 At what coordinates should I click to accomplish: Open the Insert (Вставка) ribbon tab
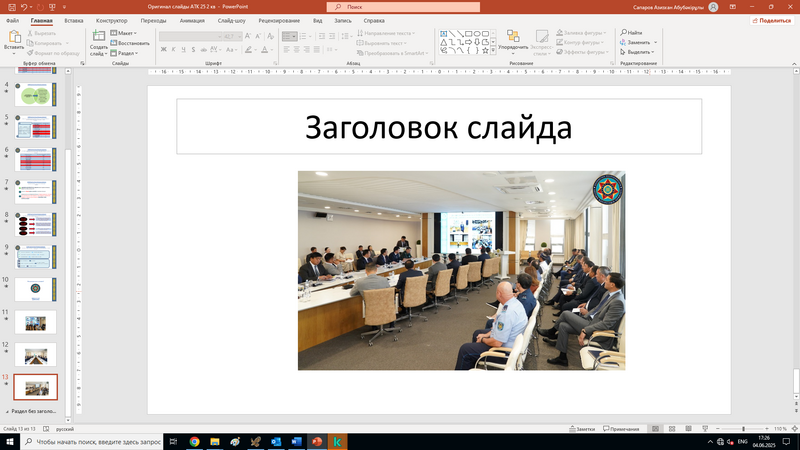coord(73,20)
